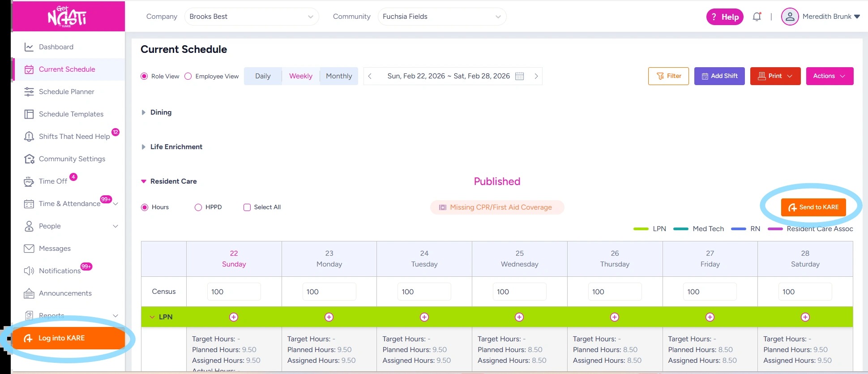
Task: Select Employee View radio button
Action: click(188, 76)
